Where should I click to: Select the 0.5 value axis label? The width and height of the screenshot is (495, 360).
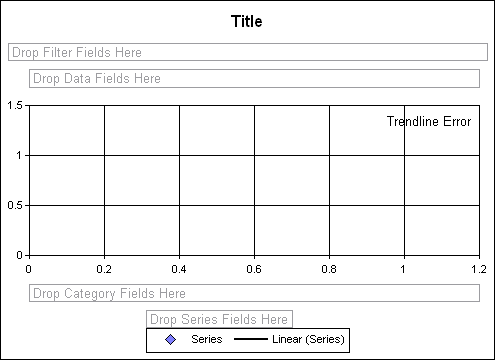(x=15, y=205)
